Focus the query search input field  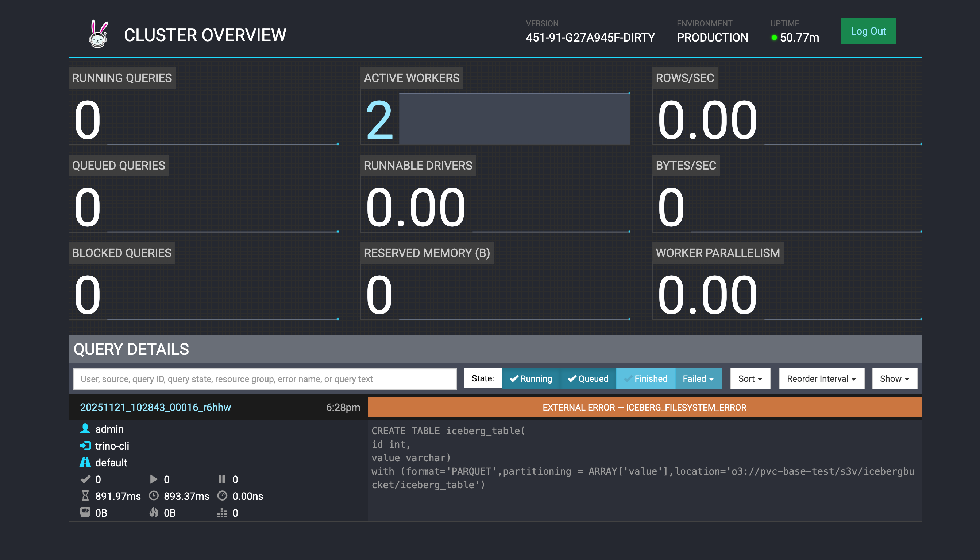click(265, 379)
